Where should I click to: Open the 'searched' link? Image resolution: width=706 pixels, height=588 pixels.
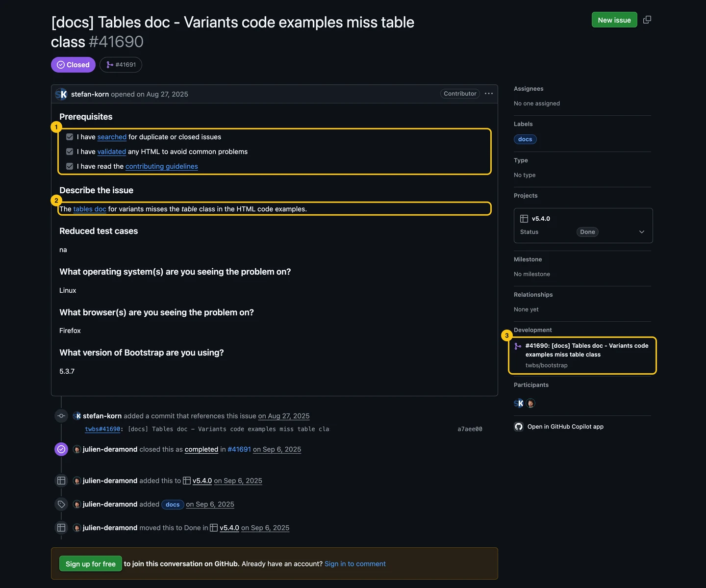tap(112, 137)
